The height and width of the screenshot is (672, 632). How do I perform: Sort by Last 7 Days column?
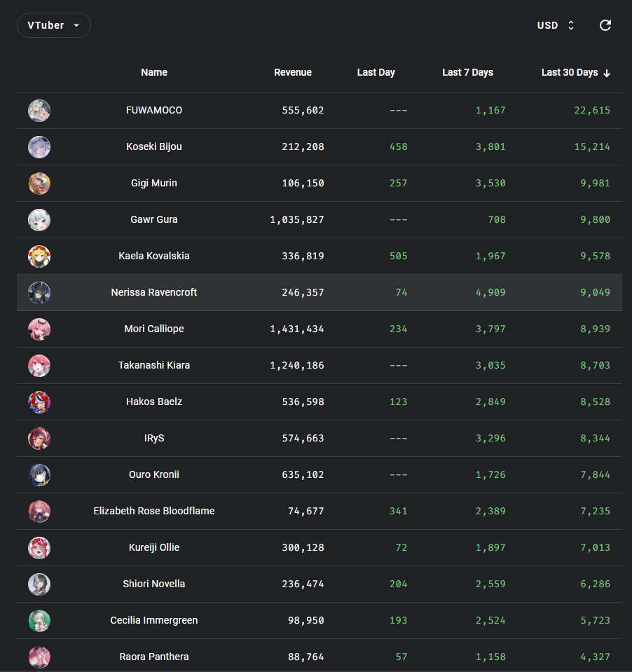pos(467,72)
